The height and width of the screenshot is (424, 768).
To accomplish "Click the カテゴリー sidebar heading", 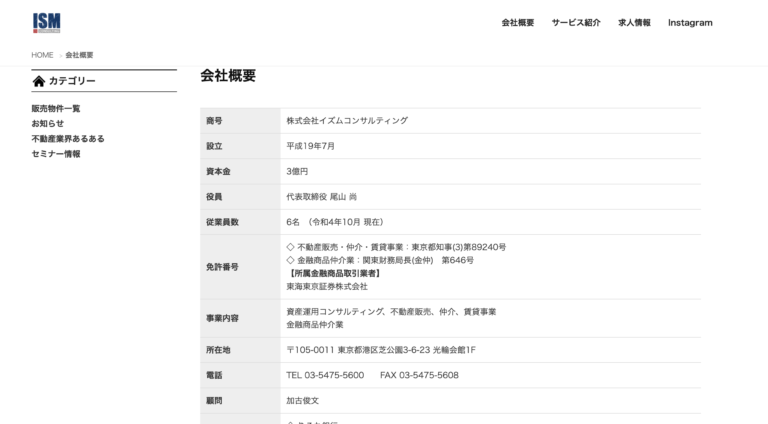I will click(72, 81).
